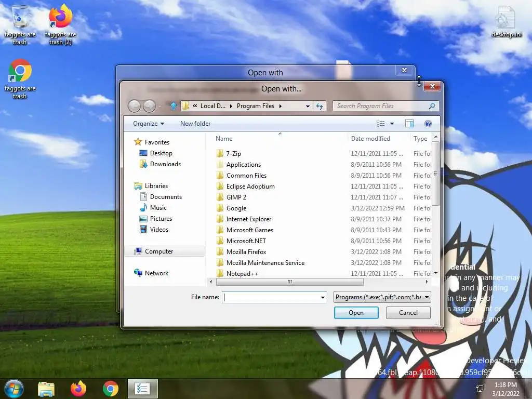The image size is (532, 399).
Task: Click the checklist app taskbar button
Action: coord(142,389)
